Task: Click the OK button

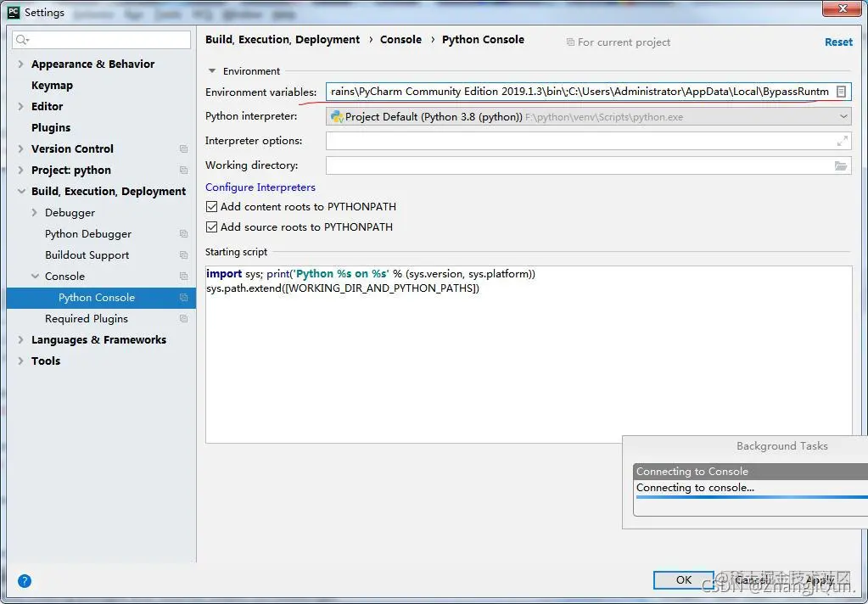Action: pyautogui.click(x=684, y=579)
